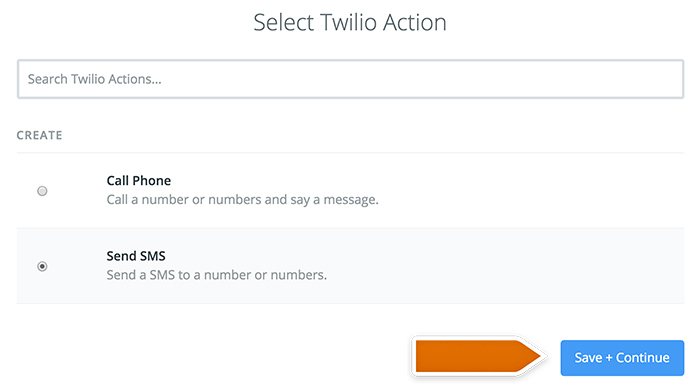700x390 pixels.
Task: Click the orange arrow pointer graphic
Action: click(x=478, y=356)
